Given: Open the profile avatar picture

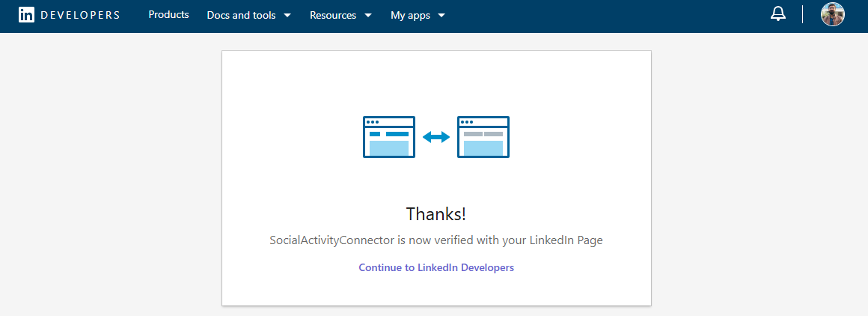Looking at the screenshot, I should tap(832, 14).
